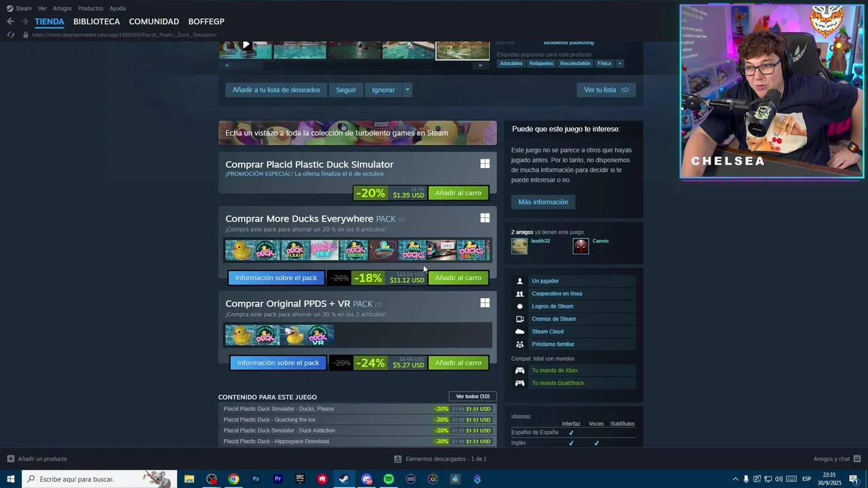Screen dimensions: 868x488
Task: Open the Duck Addiction DLC row
Action: pyautogui.click(x=357, y=430)
